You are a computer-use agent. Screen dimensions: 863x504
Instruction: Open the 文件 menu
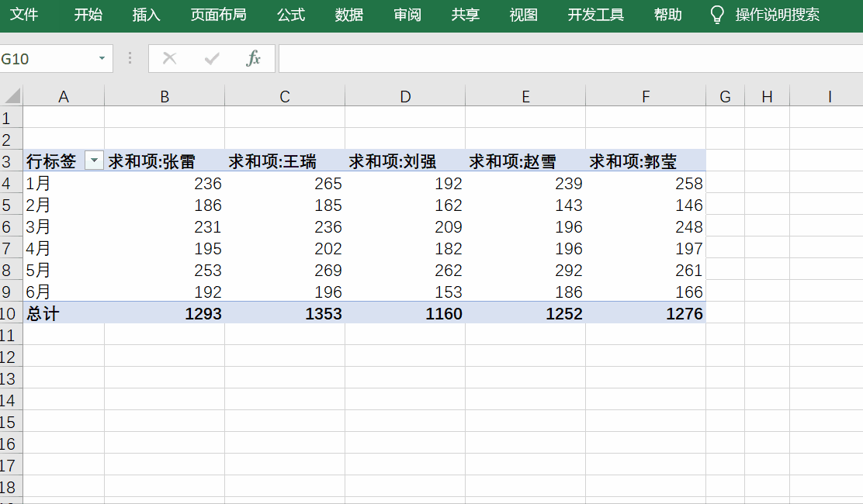click(24, 15)
